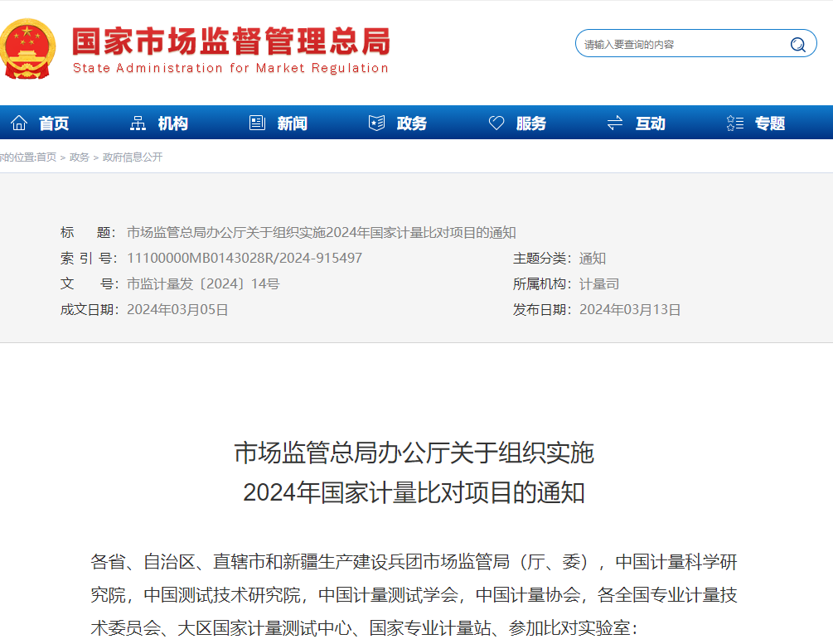Click the organization chart icon beside 机构
The image size is (833, 644).
[x=138, y=123]
